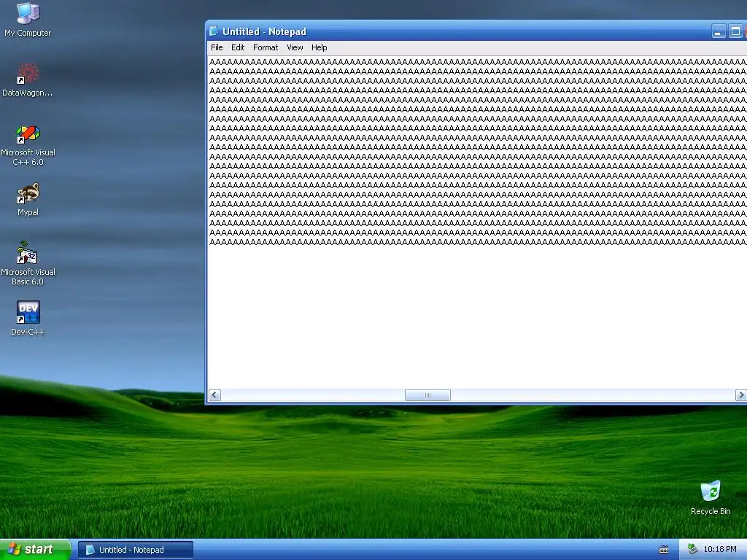Screen dimensions: 747x560
Task: Minimize the Notepad window
Action: point(719,31)
